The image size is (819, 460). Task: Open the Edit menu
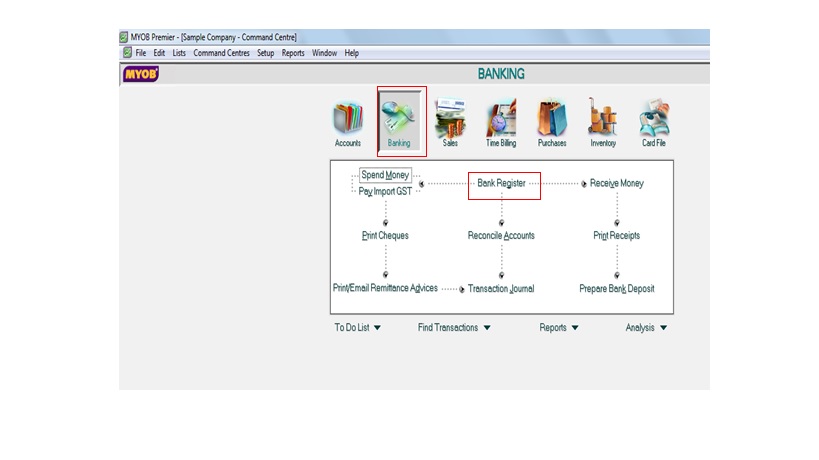point(159,53)
